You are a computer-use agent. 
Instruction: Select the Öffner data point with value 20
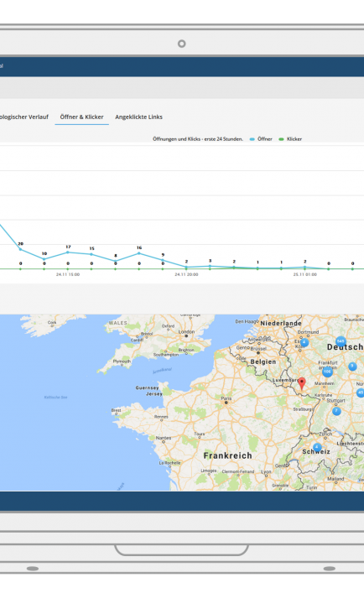point(21,249)
